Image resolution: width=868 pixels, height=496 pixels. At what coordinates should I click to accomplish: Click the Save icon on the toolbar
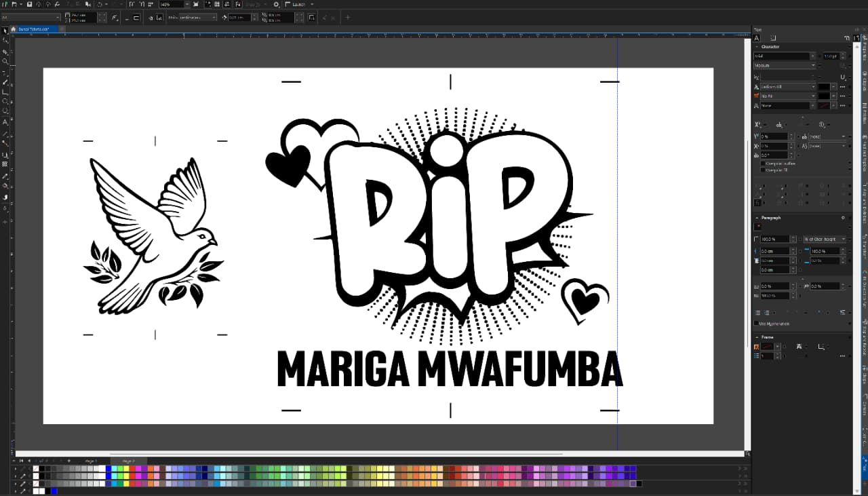(29, 4)
